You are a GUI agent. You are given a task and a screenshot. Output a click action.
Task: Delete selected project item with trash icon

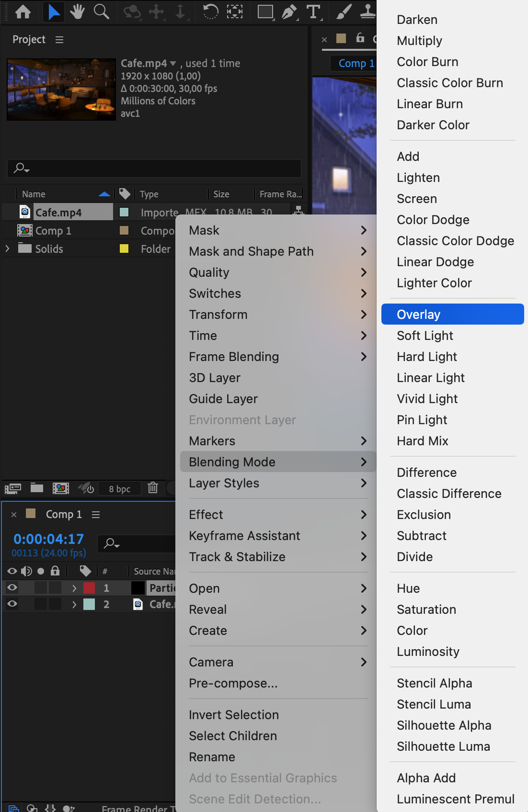click(153, 488)
